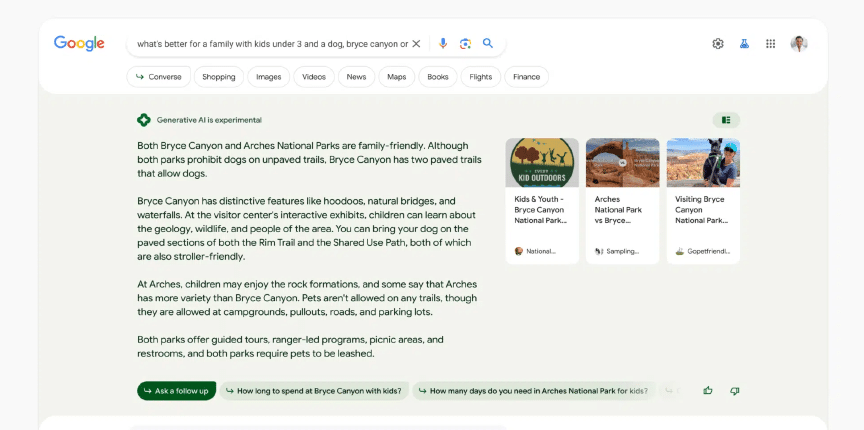Toggle the AI result layout view button
This screenshot has height=430, width=864.
coord(726,120)
